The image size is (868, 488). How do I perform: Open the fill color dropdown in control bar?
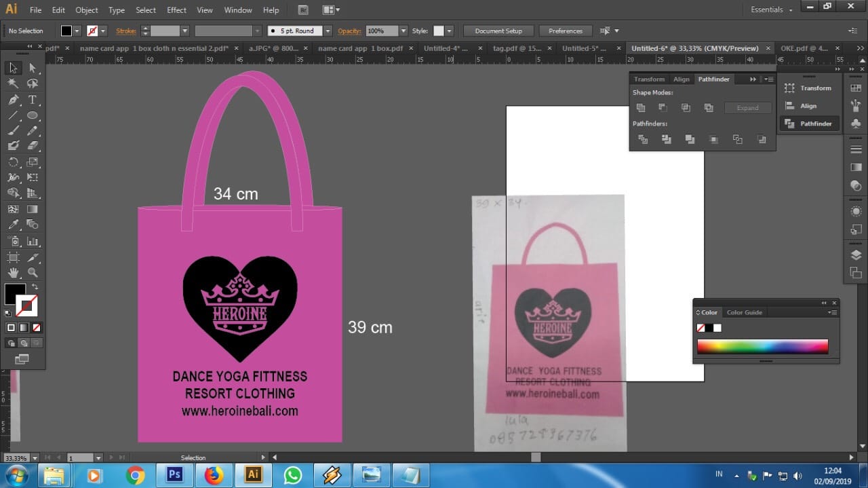click(77, 31)
